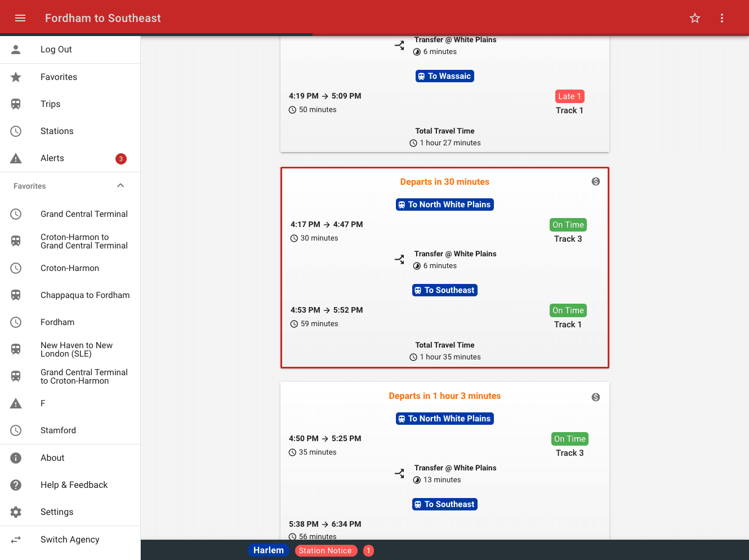Image resolution: width=749 pixels, height=560 pixels.
Task: View fare for the 30-minute departure trip
Action: (596, 181)
